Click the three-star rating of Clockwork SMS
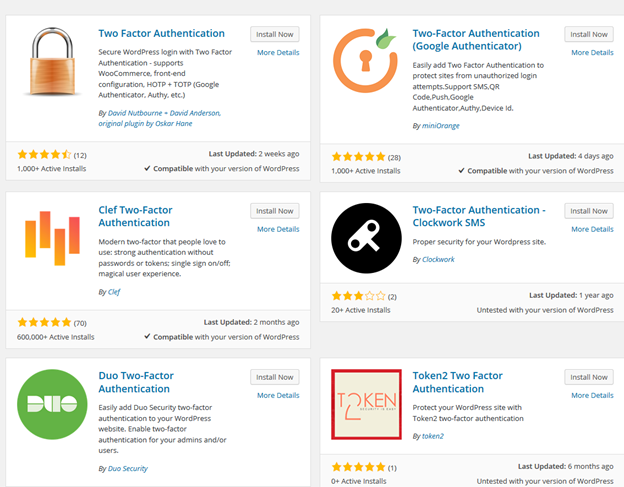This screenshot has height=487, width=624. pos(360,297)
